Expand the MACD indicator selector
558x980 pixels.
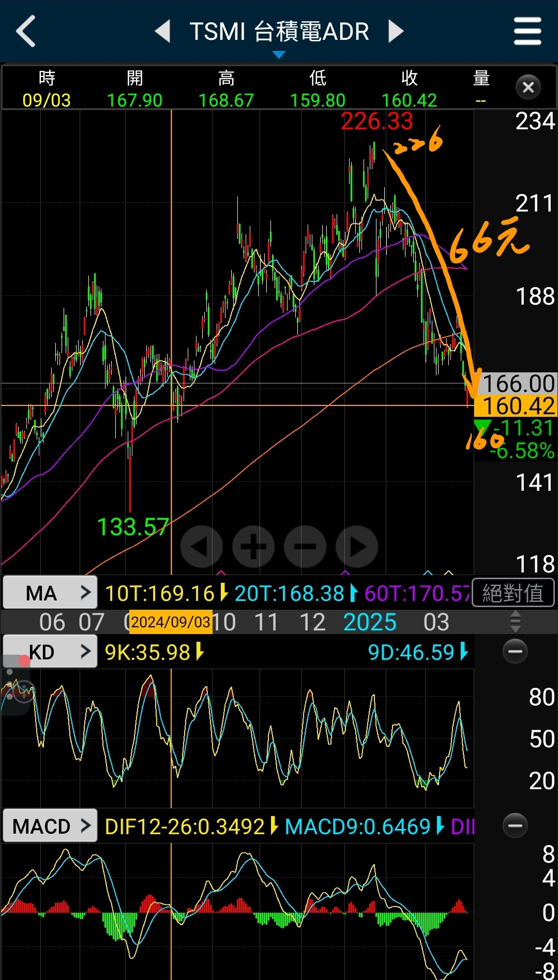coord(50,826)
